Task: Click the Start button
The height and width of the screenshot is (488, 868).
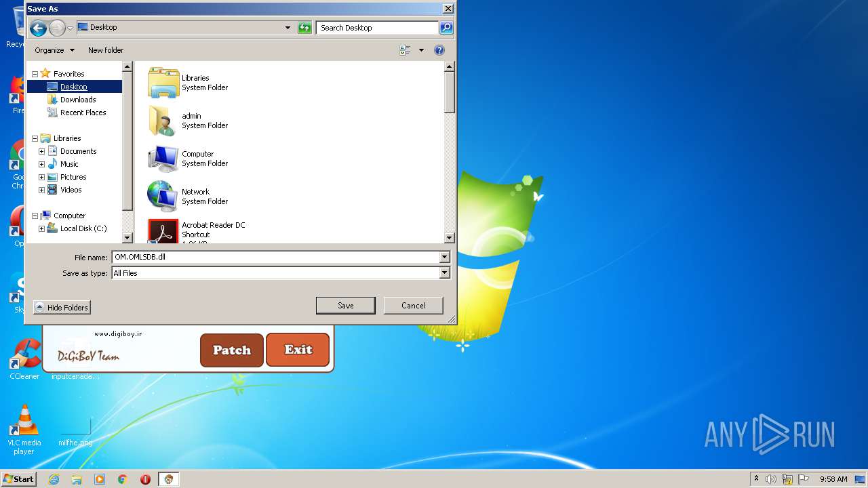Action: tap(19, 479)
